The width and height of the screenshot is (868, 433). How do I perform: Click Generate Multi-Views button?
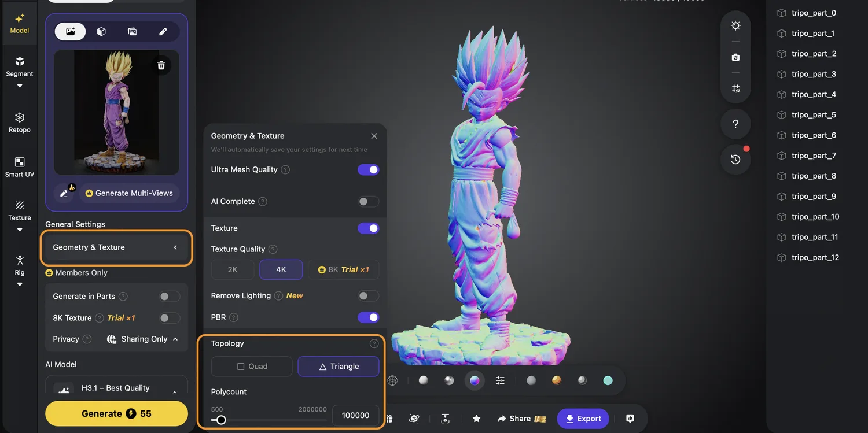click(129, 193)
